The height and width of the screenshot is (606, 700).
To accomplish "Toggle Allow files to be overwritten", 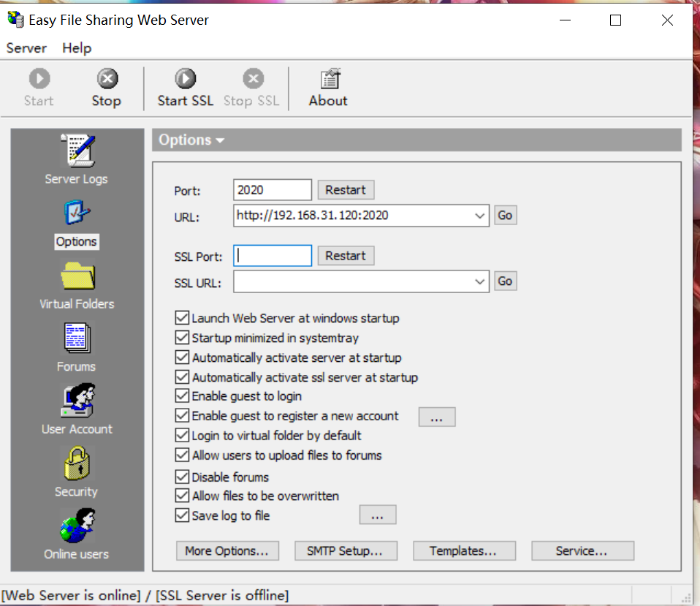I will click(x=182, y=496).
